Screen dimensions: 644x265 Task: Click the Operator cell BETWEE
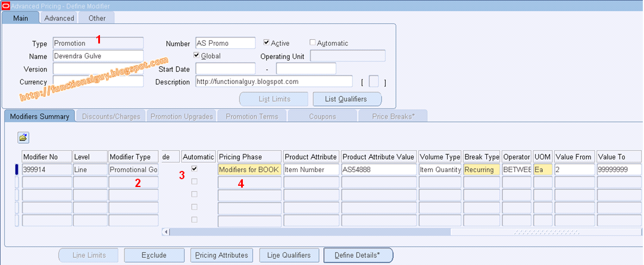pos(517,169)
